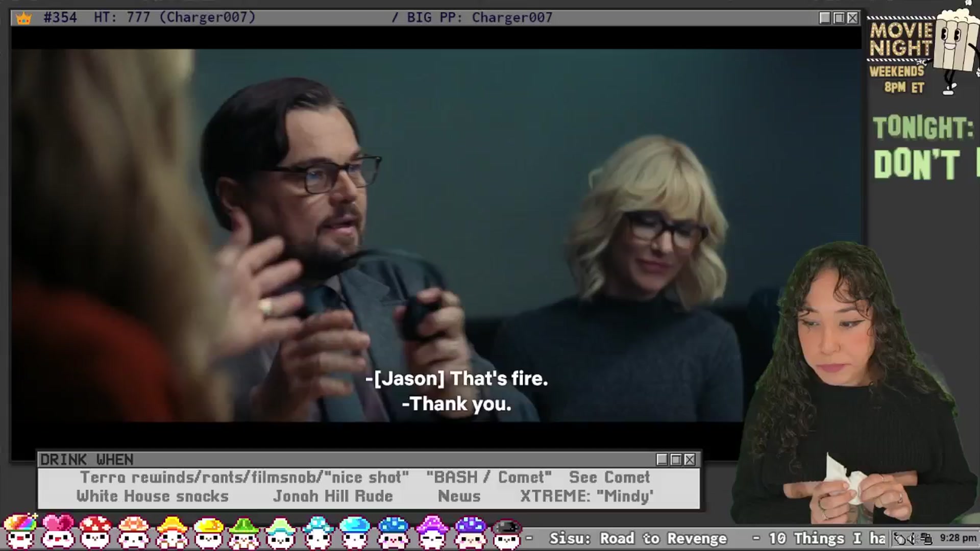Click the "BASH / Comet" drink rule

point(489,478)
